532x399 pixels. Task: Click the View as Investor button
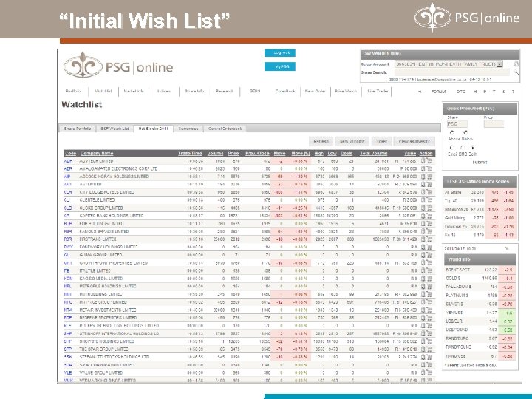tap(415, 141)
